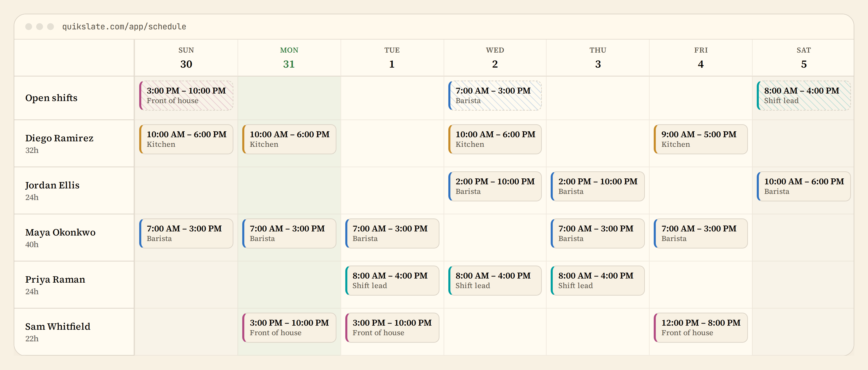Select Diego Ramirez's Wednesday Kitchen shift
The image size is (868, 370).
(x=495, y=139)
